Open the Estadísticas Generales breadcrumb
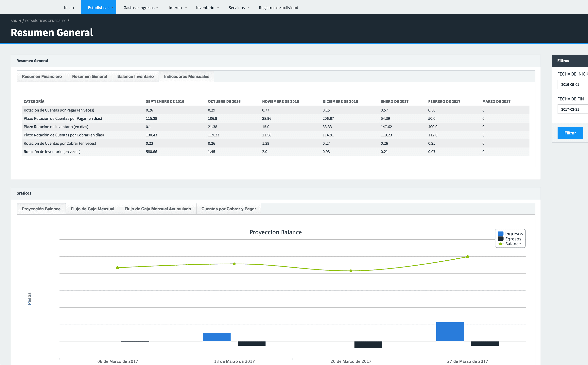 click(46, 21)
